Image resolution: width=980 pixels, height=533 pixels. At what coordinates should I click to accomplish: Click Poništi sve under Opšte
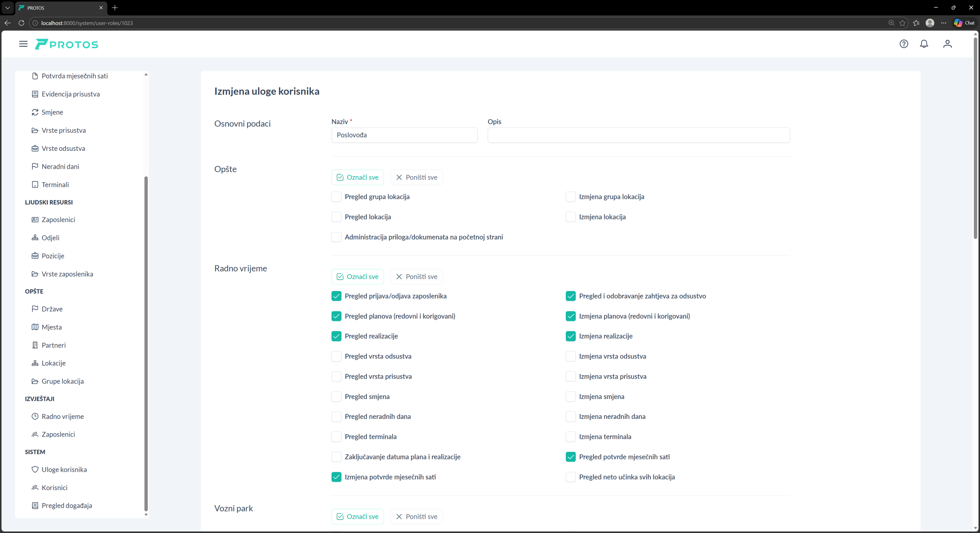pos(416,177)
